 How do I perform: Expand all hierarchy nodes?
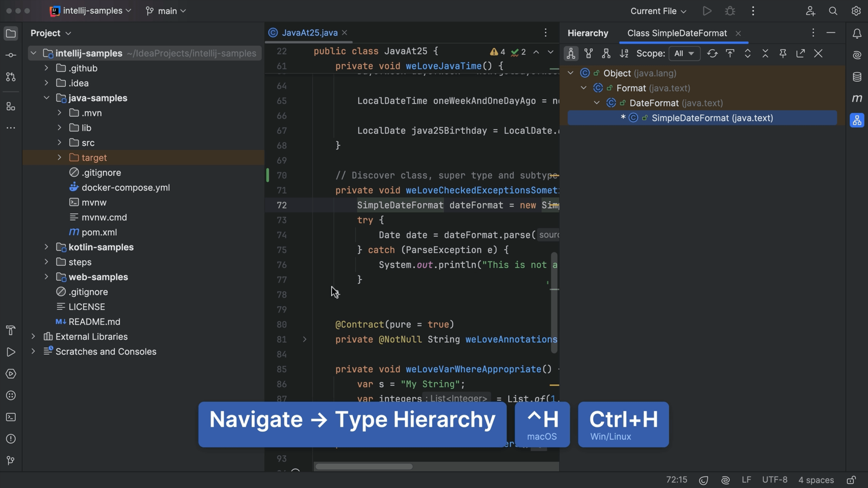748,53
